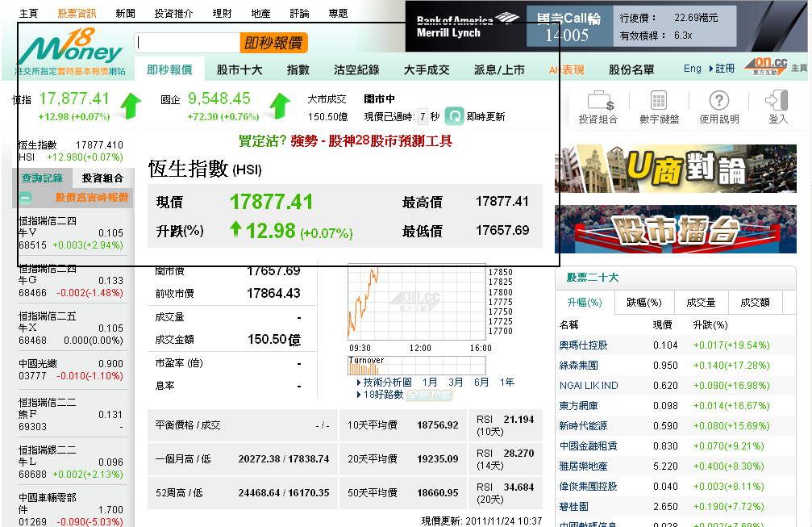Open the 股市擂台 banner
Image resolution: width=812 pixels, height=527 pixels.
[676, 230]
